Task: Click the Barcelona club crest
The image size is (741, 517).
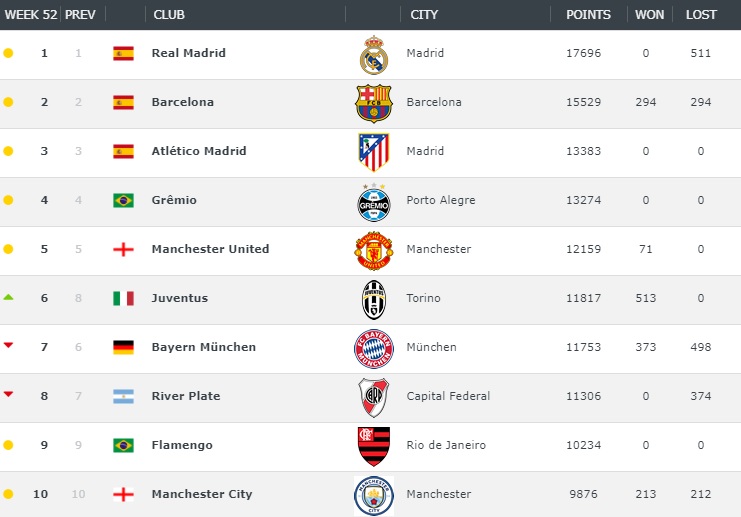Action: (x=374, y=103)
